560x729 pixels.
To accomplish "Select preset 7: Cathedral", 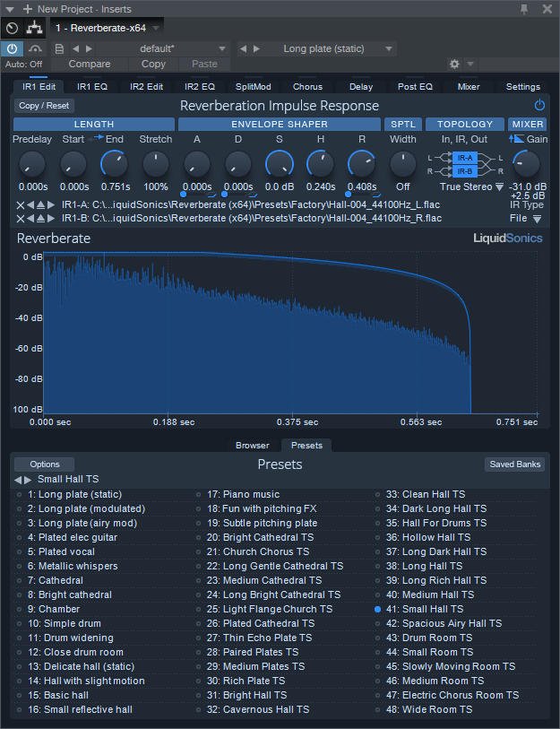I will pos(55,580).
